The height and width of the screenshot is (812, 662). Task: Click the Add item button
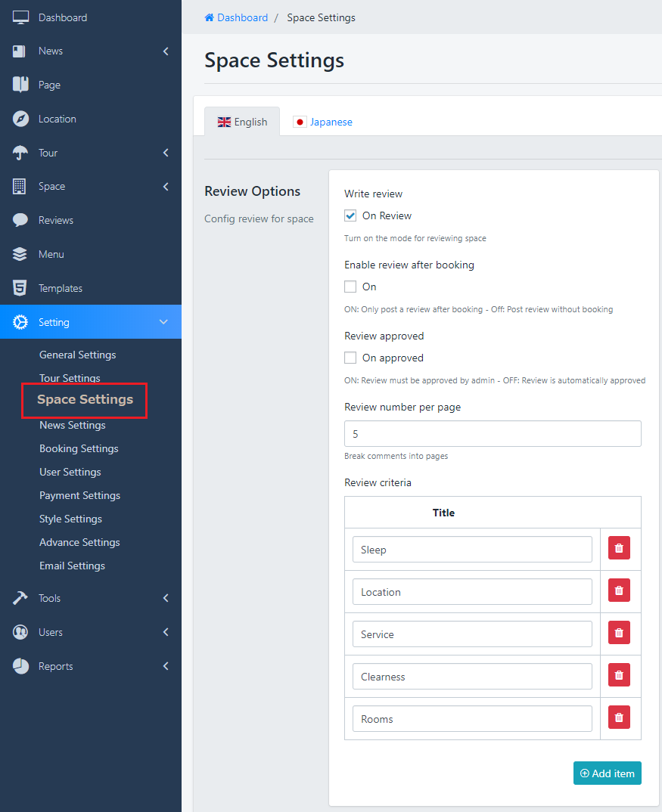point(607,773)
